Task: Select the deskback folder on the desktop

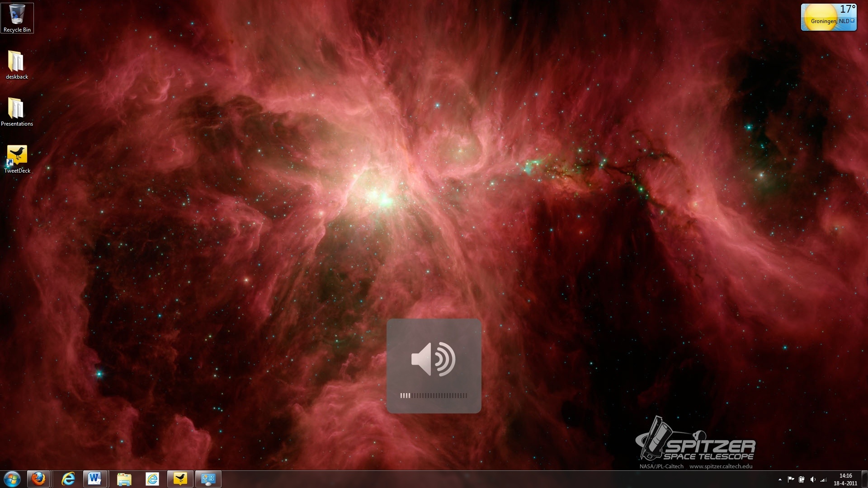Action: coord(17,65)
